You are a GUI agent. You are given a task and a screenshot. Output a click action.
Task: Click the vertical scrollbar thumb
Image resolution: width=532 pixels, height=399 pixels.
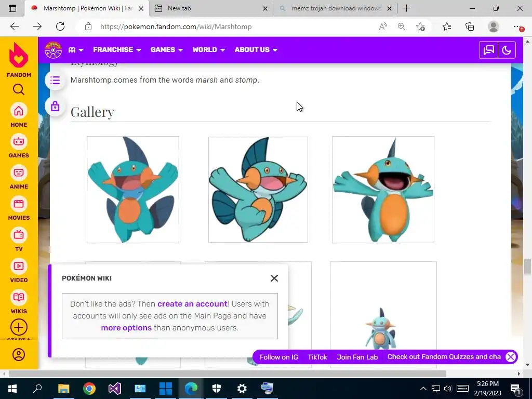click(x=527, y=267)
